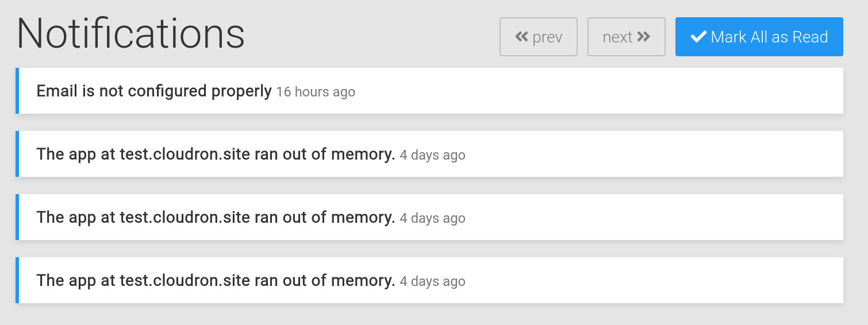Click the double-chevron left icon on prev
Screen dimensions: 868x325
pos(521,37)
